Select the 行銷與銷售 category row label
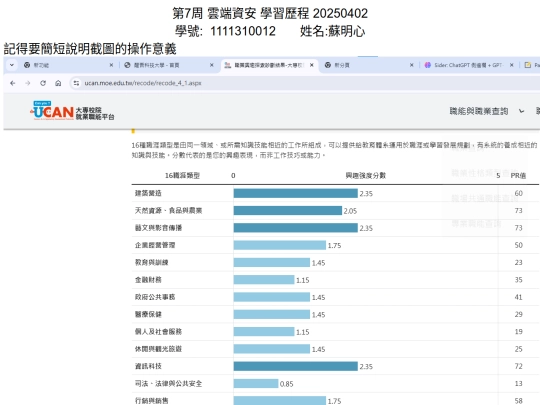Screen dimensions: 540x405 (152, 401)
